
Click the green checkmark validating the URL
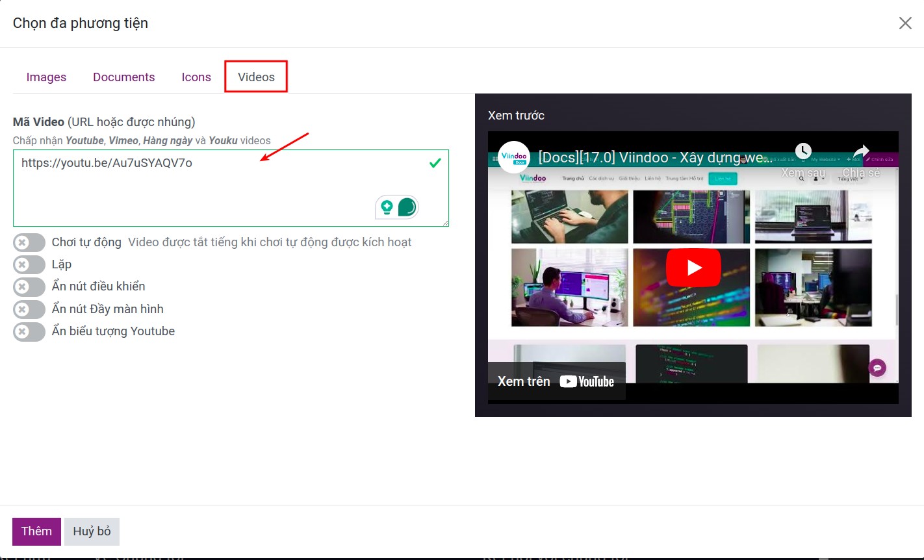click(435, 163)
